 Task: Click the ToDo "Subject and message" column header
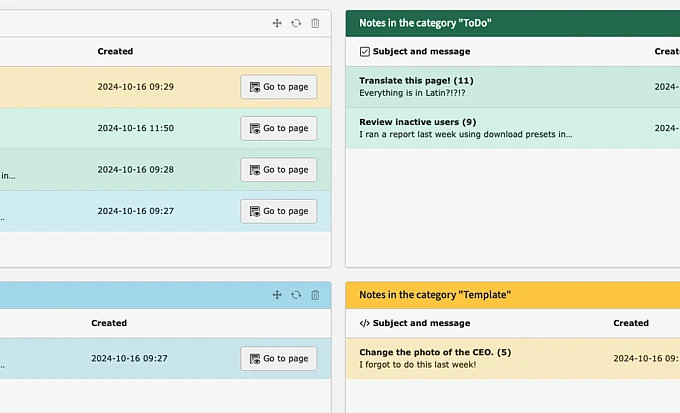pos(421,51)
